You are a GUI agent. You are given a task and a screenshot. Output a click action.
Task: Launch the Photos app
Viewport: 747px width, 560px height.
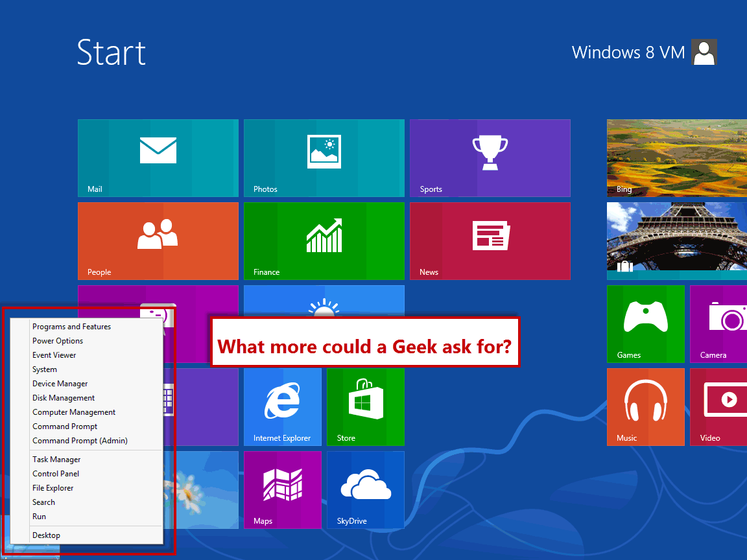coord(324,158)
